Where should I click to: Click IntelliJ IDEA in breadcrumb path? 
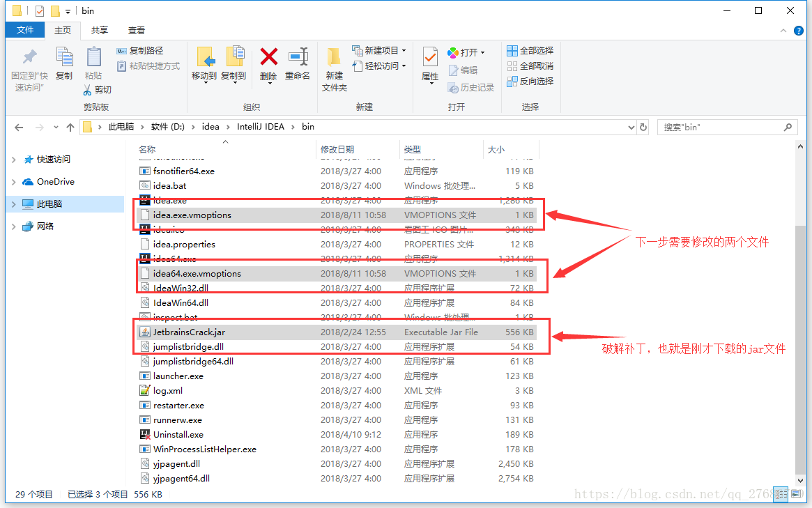pyautogui.click(x=261, y=127)
